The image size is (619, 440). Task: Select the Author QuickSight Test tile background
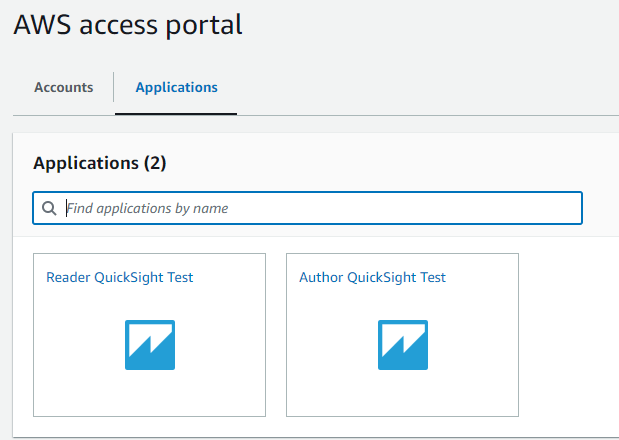[402, 391]
